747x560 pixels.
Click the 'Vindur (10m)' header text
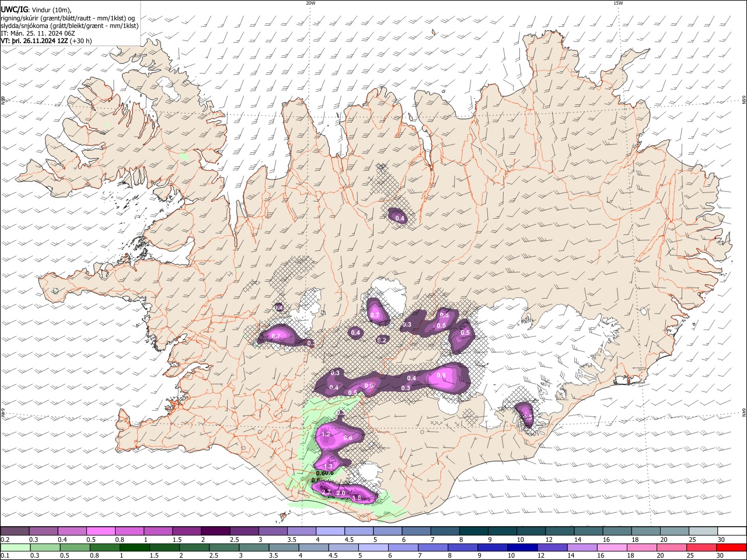coord(53,10)
